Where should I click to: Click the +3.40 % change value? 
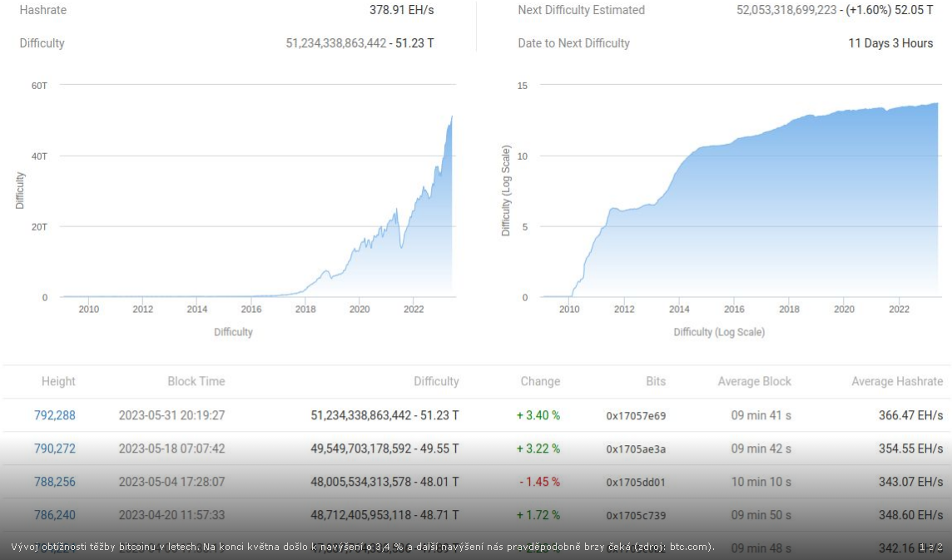tap(538, 415)
